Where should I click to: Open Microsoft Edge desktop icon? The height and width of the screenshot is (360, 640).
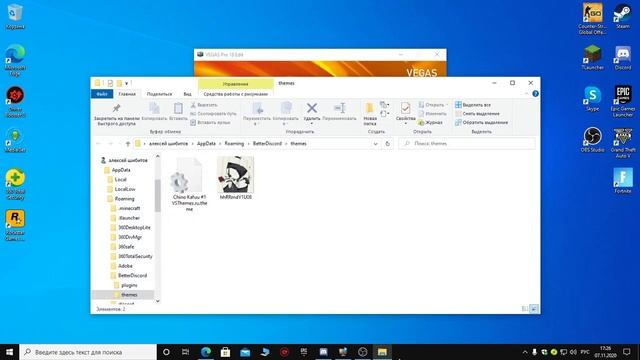pyautogui.click(x=15, y=60)
